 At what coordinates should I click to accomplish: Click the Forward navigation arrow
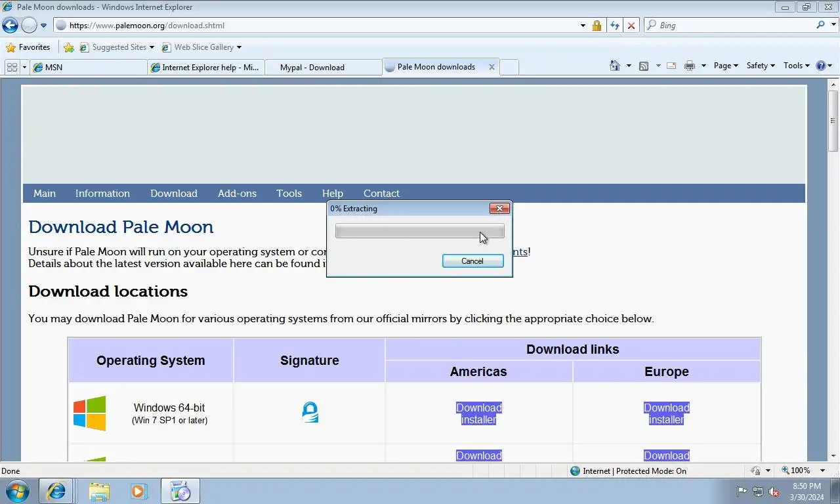pyautogui.click(x=29, y=26)
